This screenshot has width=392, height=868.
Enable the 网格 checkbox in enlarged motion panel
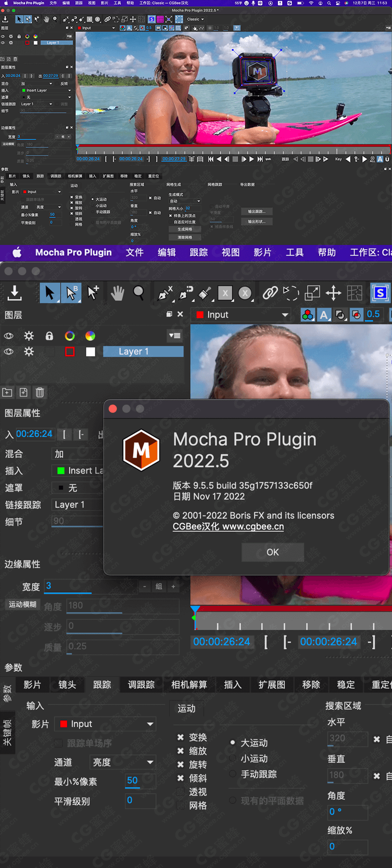click(180, 805)
